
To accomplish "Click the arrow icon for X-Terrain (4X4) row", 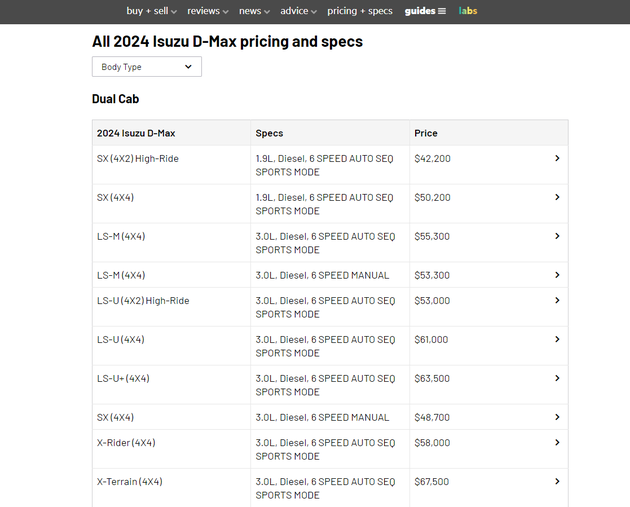I will point(557,482).
